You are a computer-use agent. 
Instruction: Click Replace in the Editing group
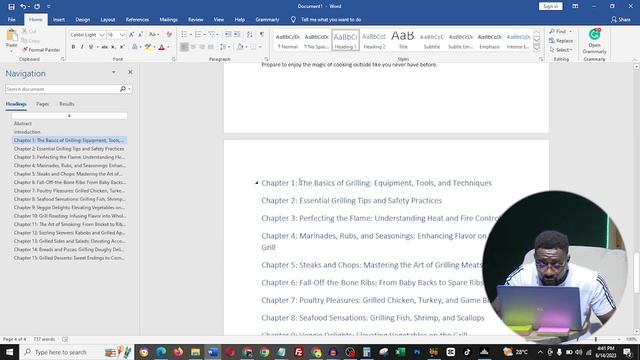click(561, 41)
